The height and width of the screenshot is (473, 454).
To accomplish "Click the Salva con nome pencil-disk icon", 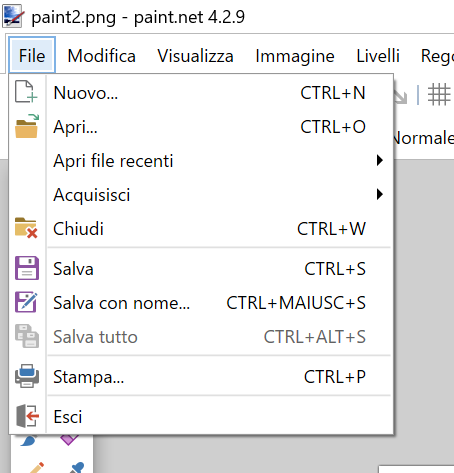I will point(26,302).
